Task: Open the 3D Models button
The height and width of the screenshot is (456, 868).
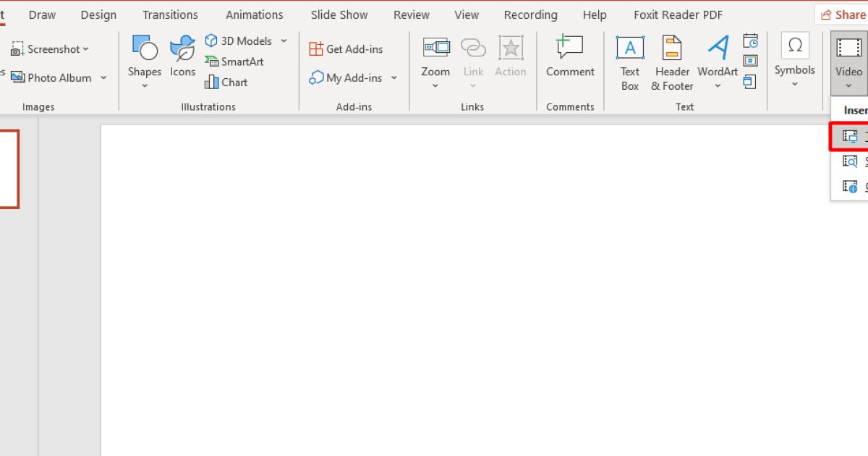Action: [x=239, y=41]
